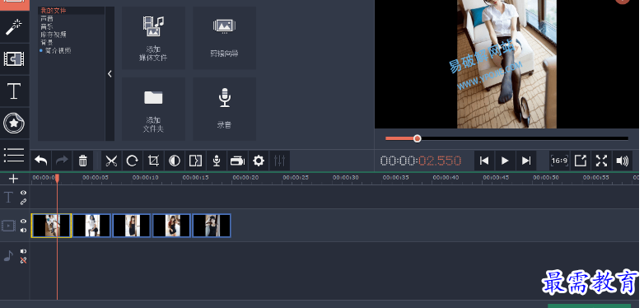Open the Transitions filmstrip tab
Image resolution: width=644 pixels, height=308 pixels.
click(x=14, y=59)
